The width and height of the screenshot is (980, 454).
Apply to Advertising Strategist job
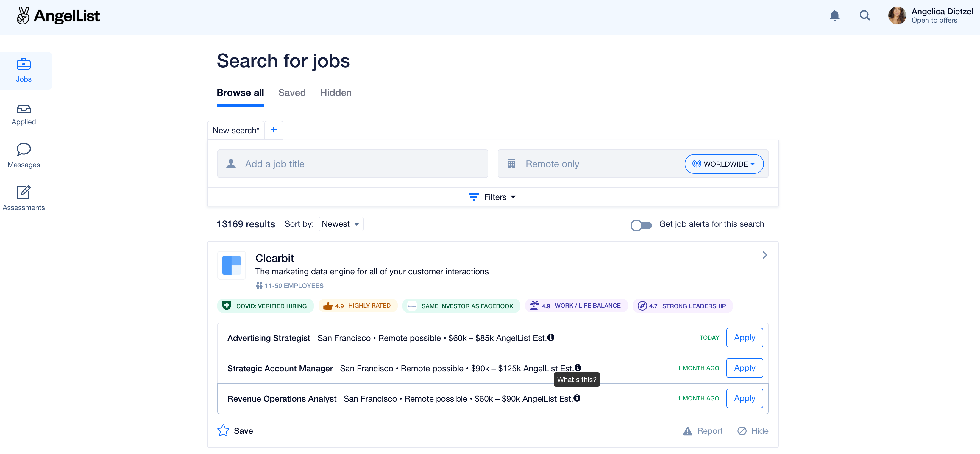pyautogui.click(x=744, y=338)
